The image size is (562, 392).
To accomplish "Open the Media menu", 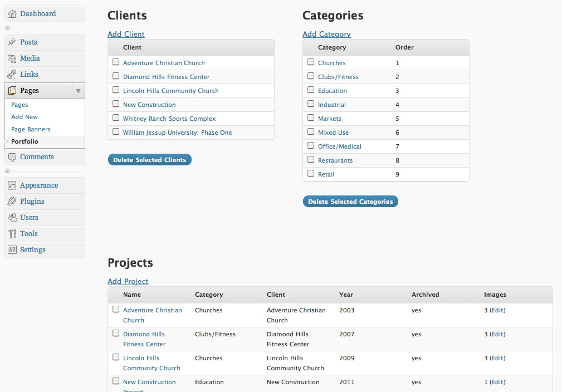I will pyautogui.click(x=30, y=58).
